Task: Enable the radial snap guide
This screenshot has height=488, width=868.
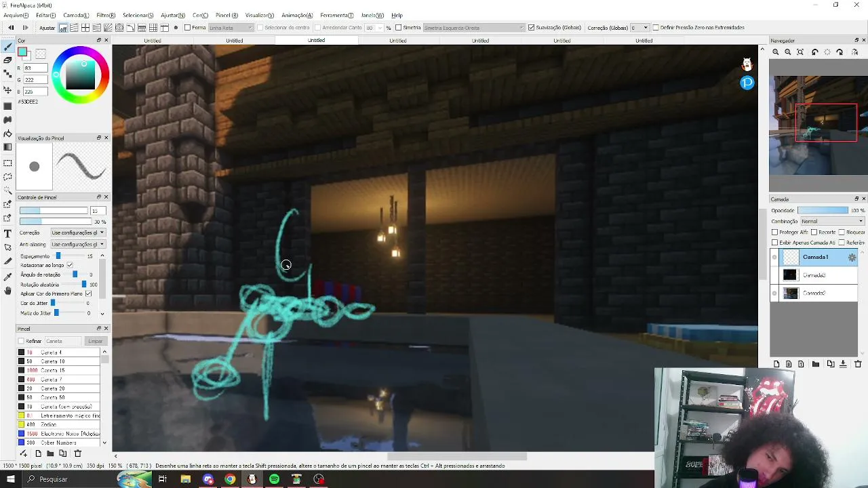Action: (108, 28)
